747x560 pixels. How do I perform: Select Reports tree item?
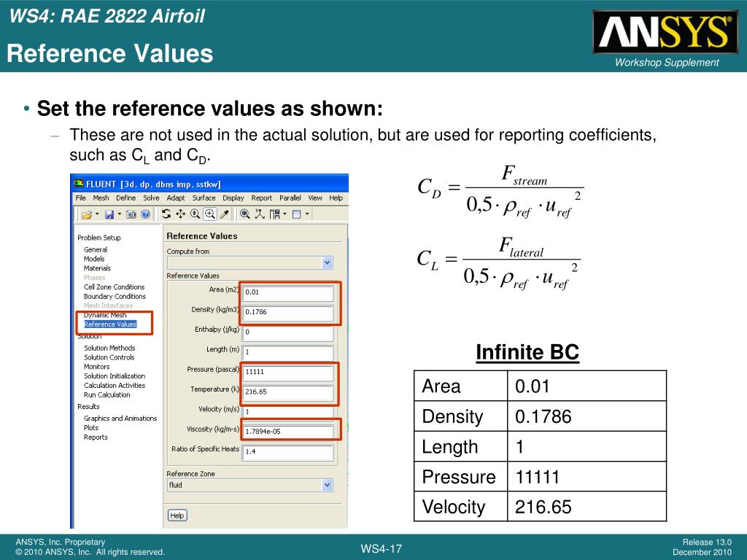[96, 437]
